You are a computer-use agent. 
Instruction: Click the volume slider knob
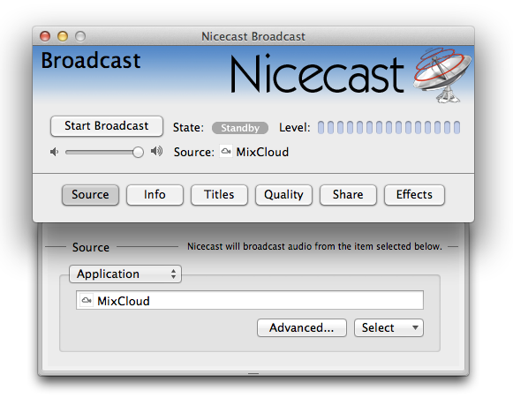138,152
